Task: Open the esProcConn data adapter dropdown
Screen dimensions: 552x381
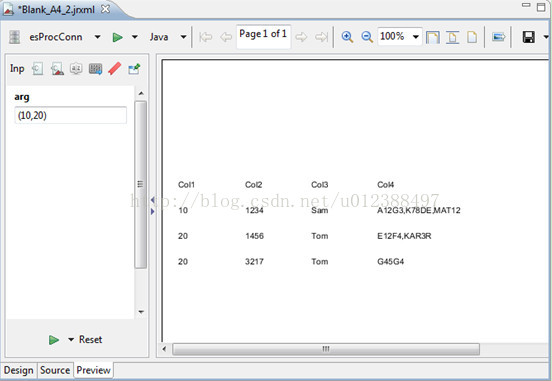Action: pos(98,37)
